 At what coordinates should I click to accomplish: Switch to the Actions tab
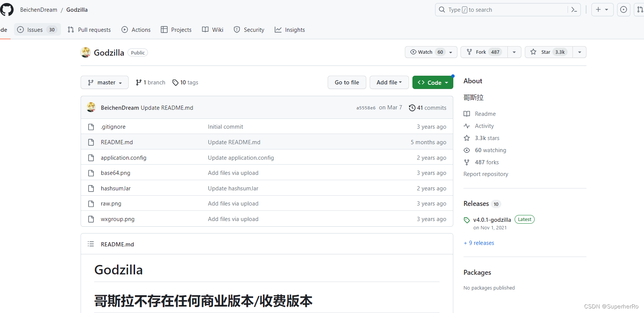(x=136, y=30)
